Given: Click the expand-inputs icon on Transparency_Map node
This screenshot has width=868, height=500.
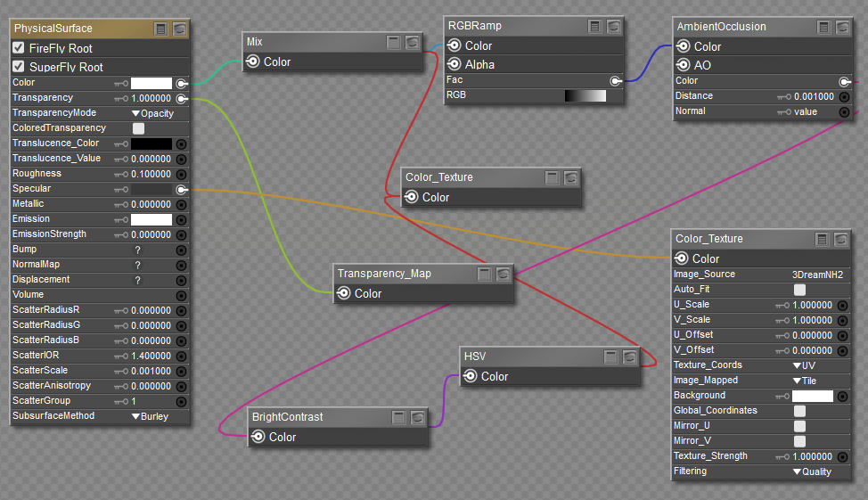Looking at the screenshot, I should (485, 274).
